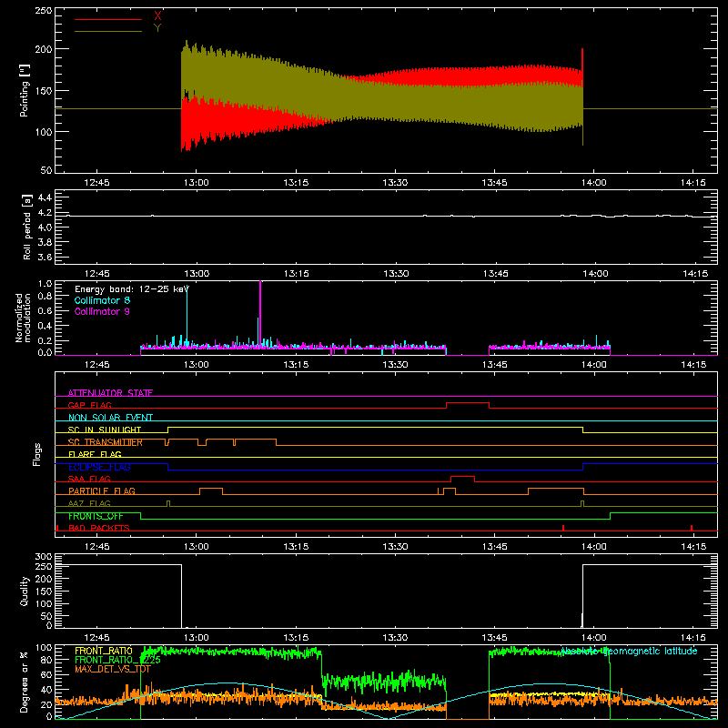
Task: Click the 'Absolute geomagnetic latitude' label
Action: (629, 652)
